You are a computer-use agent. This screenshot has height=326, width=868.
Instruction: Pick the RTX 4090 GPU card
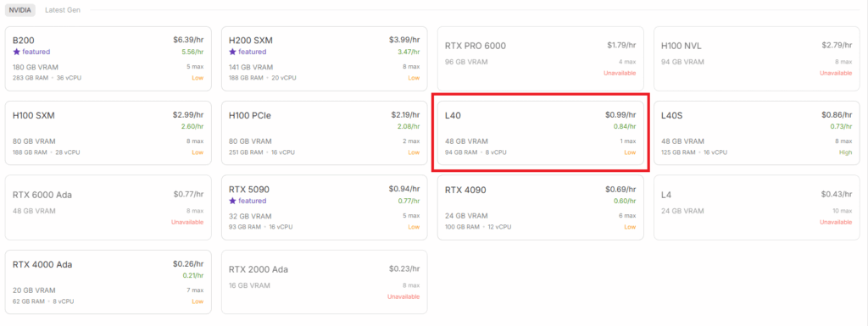point(540,207)
